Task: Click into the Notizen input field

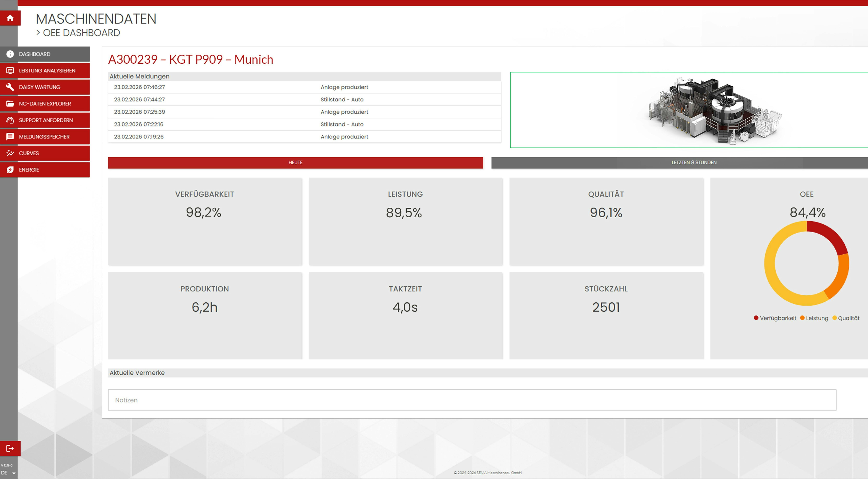Action: [472, 400]
